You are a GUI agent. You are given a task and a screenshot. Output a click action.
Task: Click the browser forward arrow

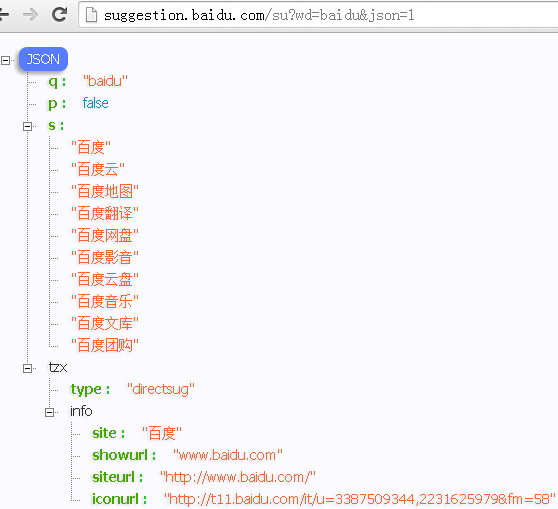click(x=31, y=15)
